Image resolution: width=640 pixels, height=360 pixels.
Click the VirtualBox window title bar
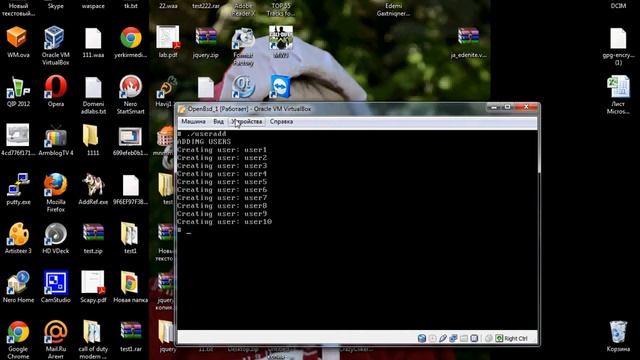tap(331, 109)
